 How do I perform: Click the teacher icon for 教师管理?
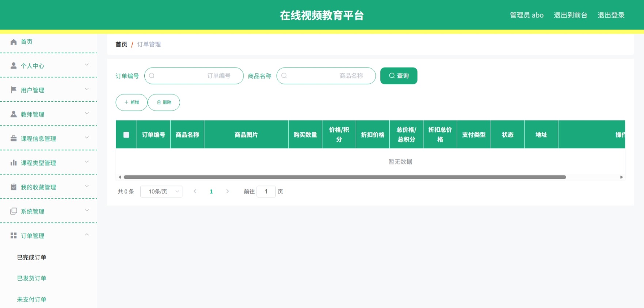pyautogui.click(x=14, y=114)
